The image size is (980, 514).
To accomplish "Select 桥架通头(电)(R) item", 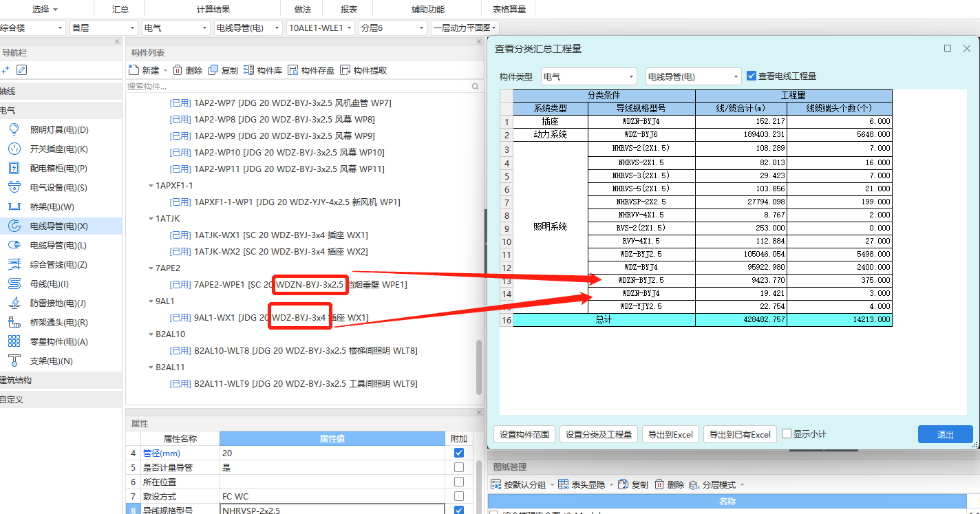I will tap(58, 322).
